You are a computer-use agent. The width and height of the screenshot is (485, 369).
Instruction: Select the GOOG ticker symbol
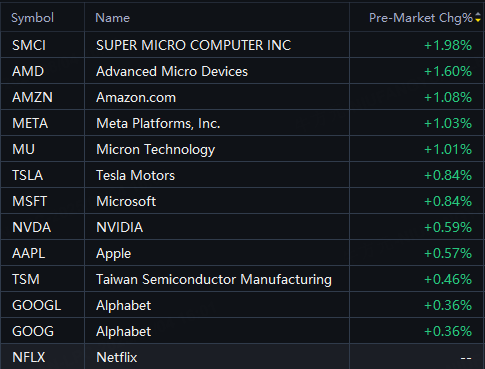[x=33, y=331]
